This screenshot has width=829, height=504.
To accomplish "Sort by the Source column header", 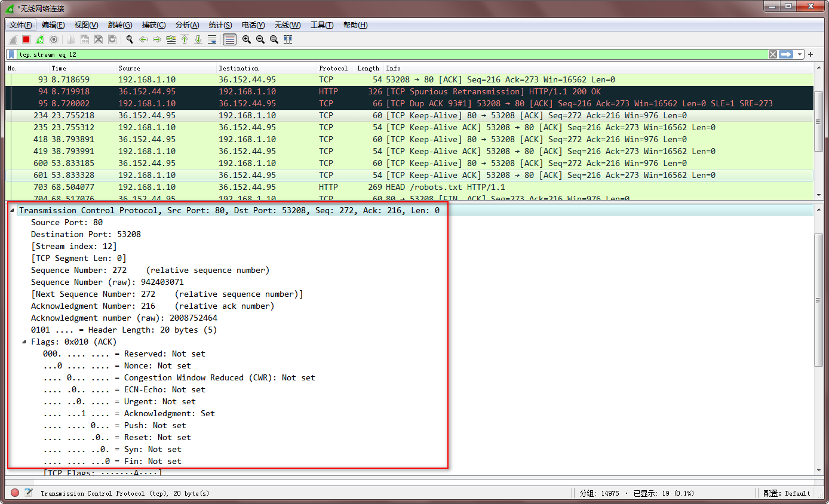I will tap(166, 68).
